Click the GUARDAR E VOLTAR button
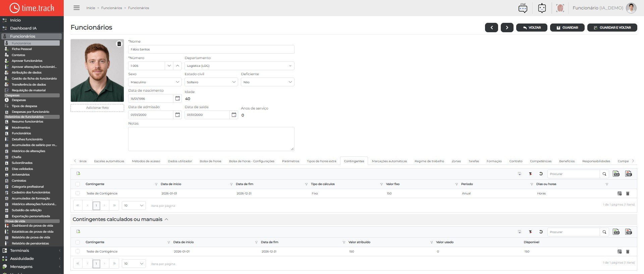Image resolution: width=644 pixels, height=274 pixels. point(612,28)
